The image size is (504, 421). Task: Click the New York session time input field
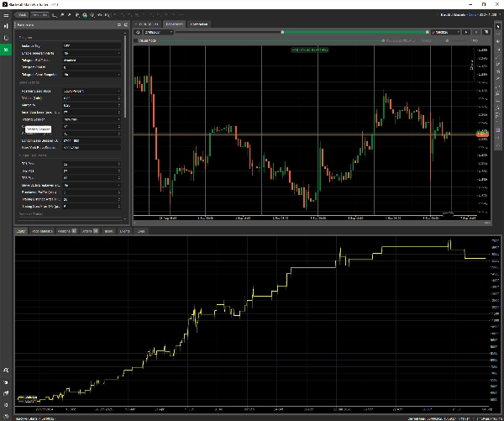point(92,148)
